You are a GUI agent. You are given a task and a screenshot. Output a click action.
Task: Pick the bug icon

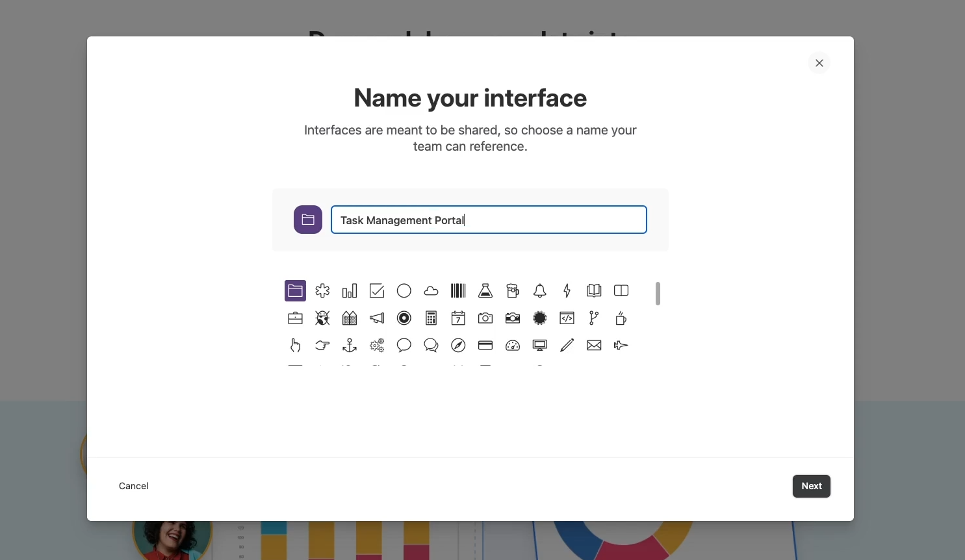click(322, 318)
